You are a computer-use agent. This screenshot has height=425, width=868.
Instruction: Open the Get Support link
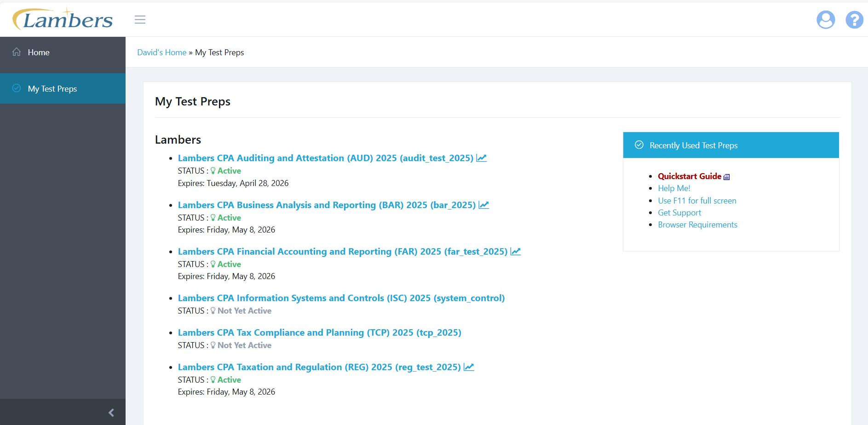coord(679,213)
